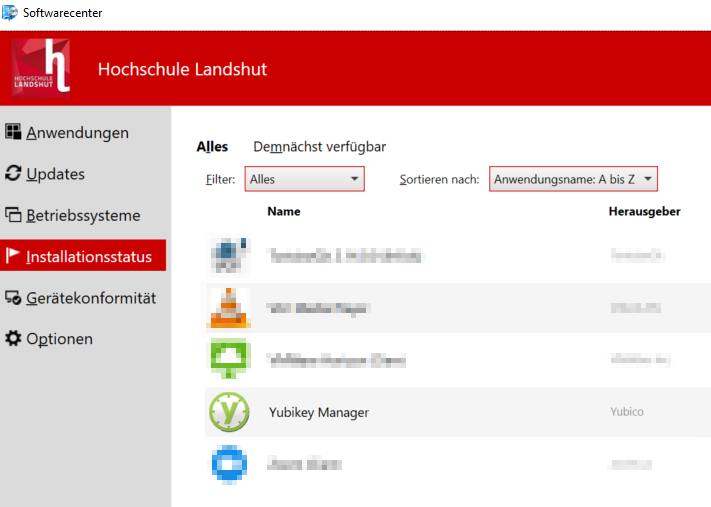Click the Yubico publisher text
711x507 pixels.
pos(626,412)
